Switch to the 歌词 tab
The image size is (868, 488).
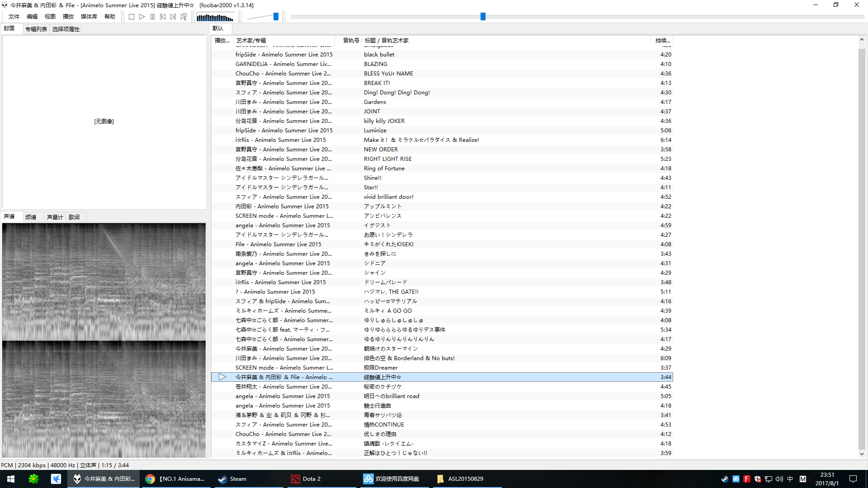(74, 217)
